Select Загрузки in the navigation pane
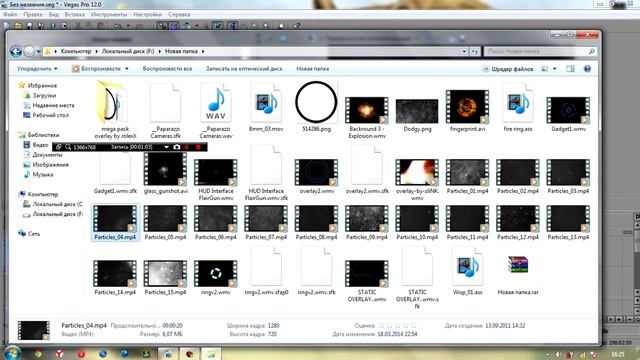 pyautogui.click(x=44, y=96)
